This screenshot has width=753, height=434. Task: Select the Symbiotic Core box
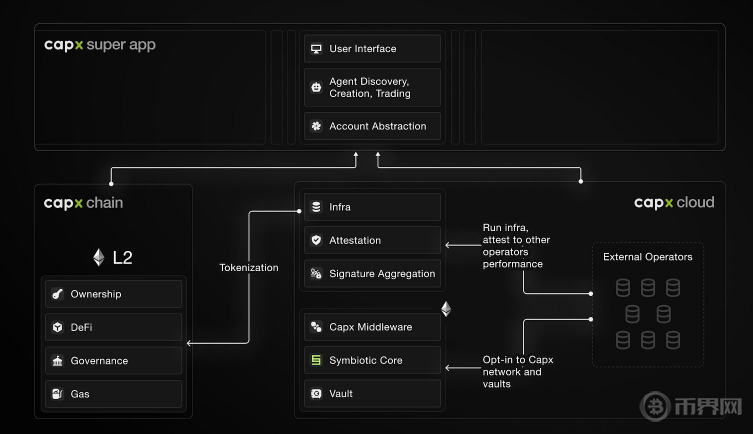tap(372, 360)
